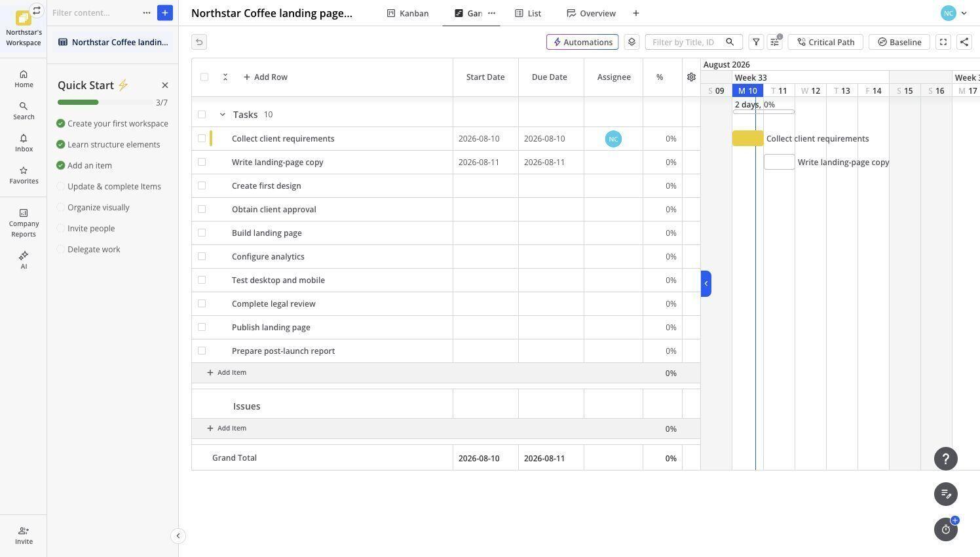The height and width of the screenshot is (557, 980).
Task: Open the user account dropdown arrow
Action: 964,13
